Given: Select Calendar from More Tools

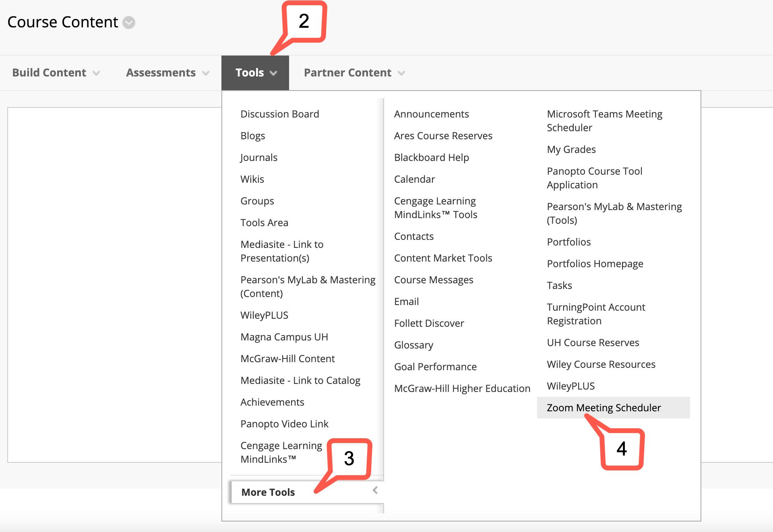Looking at the screenshot, I should pyautogui.click(x=415, y=179).
